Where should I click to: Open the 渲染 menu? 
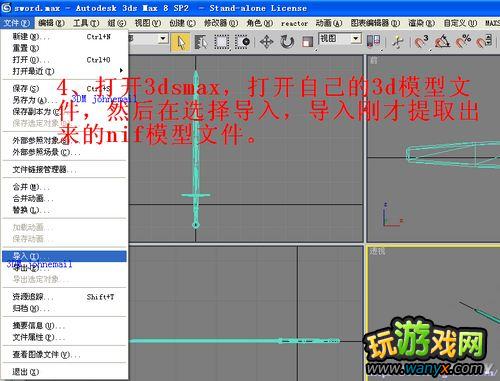click(421, 23)
